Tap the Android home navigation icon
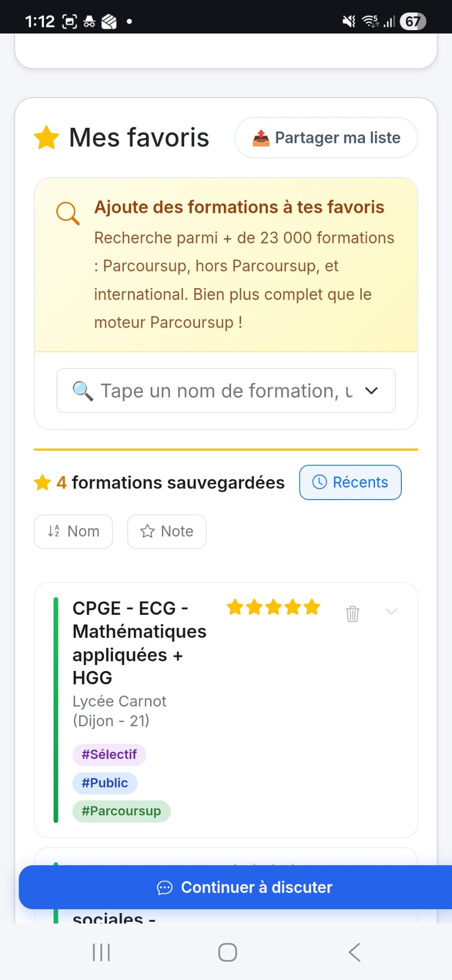Screen dimensions: 452x980 pos(228,952)
